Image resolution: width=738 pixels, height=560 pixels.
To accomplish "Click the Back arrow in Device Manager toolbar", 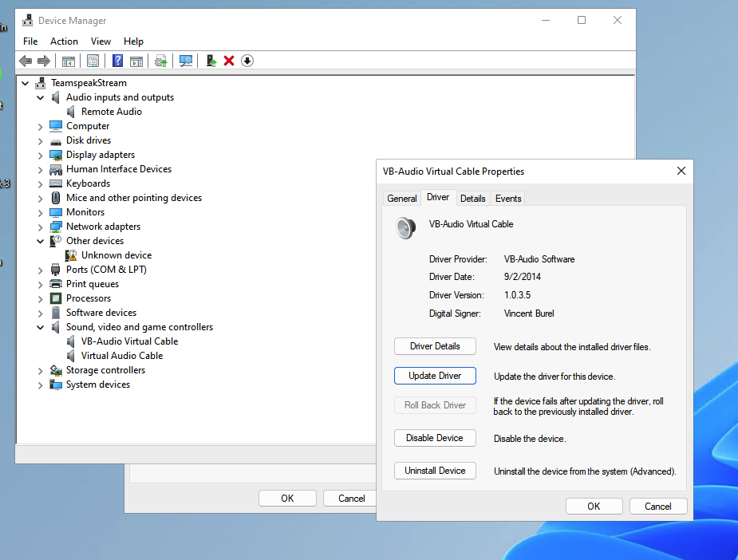I will [26, 61].
